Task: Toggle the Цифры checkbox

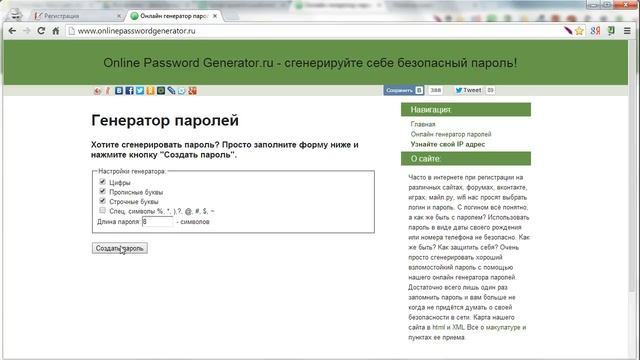Action: [102, 182]
